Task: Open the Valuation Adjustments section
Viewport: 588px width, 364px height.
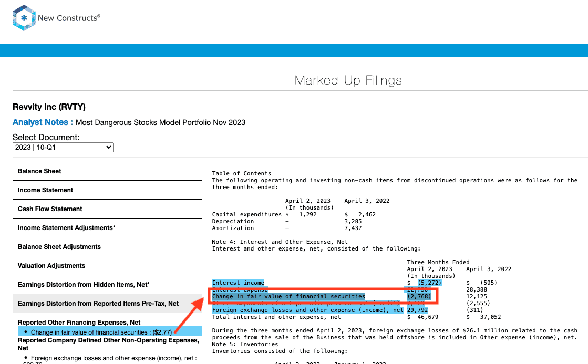Action: 51,266
